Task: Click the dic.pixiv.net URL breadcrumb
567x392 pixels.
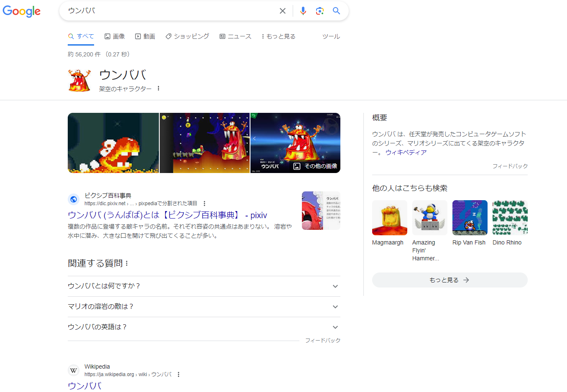Action: 140,204
